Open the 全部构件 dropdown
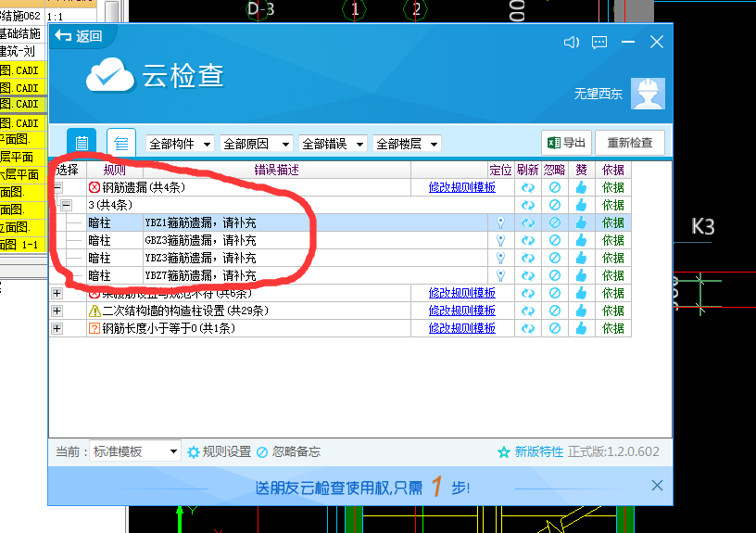 pyautogui.click(x=180, y=144)
